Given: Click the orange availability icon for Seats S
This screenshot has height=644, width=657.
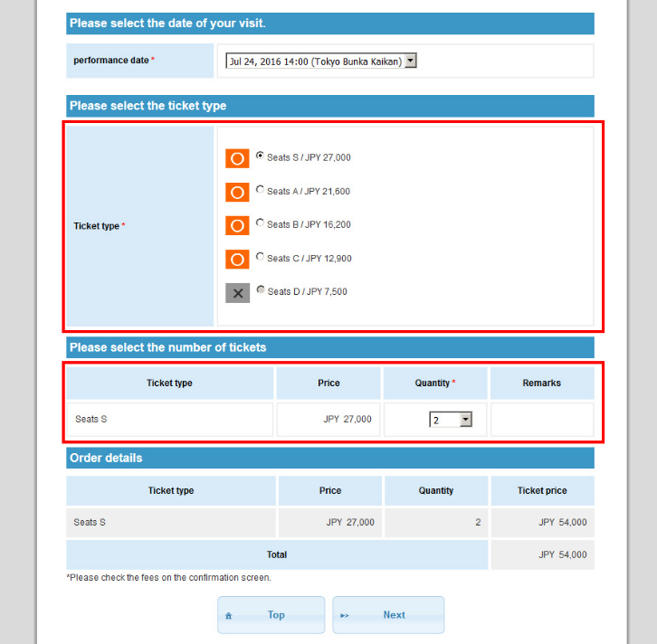Looking at the screenshot, I should [x=237, y=158].
